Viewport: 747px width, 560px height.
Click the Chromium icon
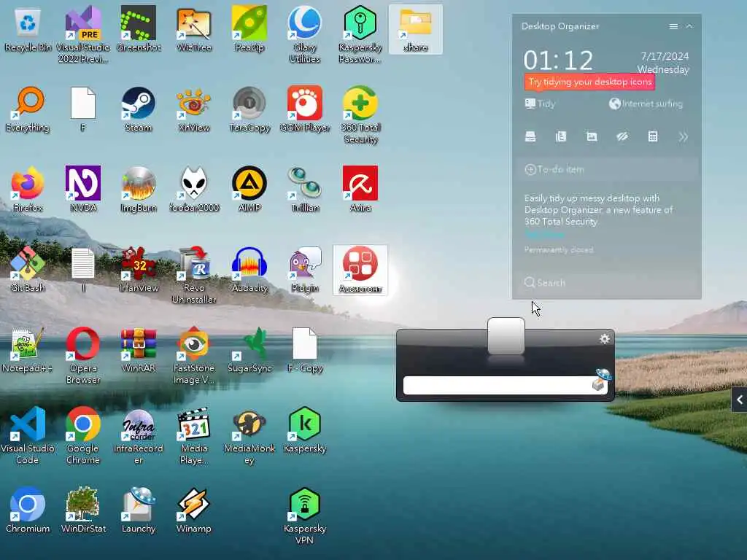point(28,510)
